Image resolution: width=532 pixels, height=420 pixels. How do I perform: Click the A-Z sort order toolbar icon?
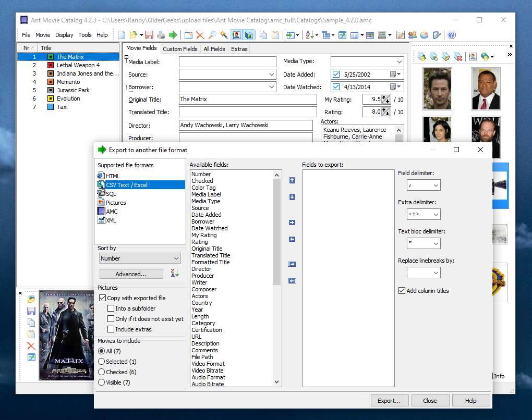(x=310, y=35)
